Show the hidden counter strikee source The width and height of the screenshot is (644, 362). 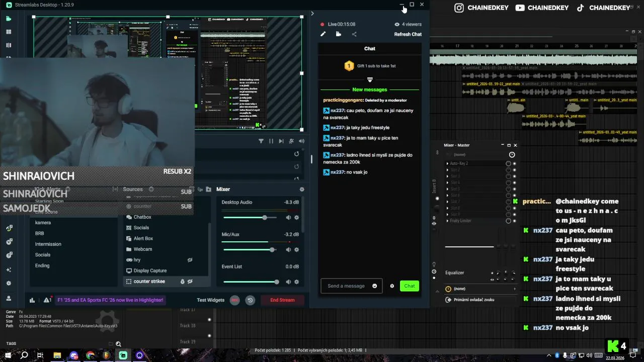(x=190, y=282)
